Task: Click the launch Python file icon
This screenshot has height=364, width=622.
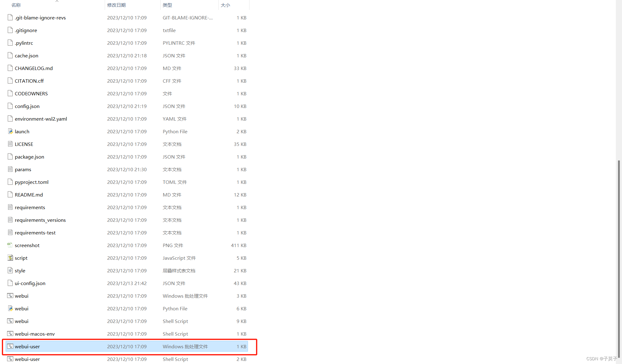Action: pyautogui.click(x=10, y=131)
